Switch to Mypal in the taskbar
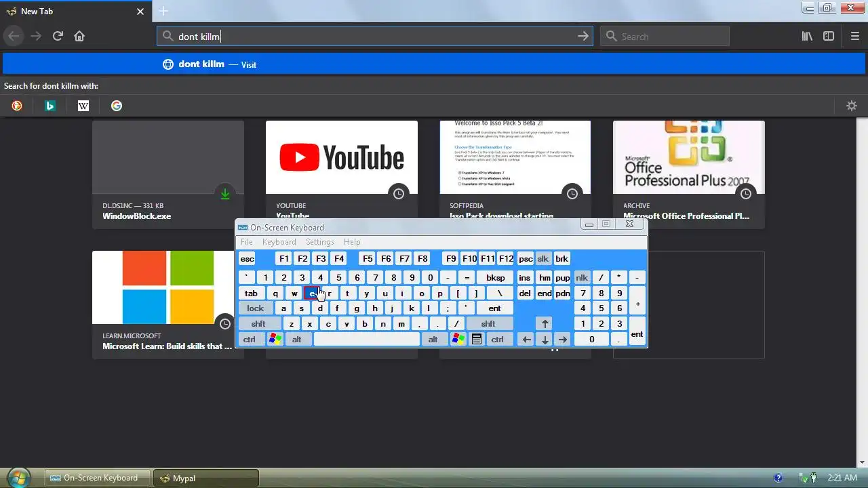Viewport: 868px width, 488px height. (x=206, y=478)
